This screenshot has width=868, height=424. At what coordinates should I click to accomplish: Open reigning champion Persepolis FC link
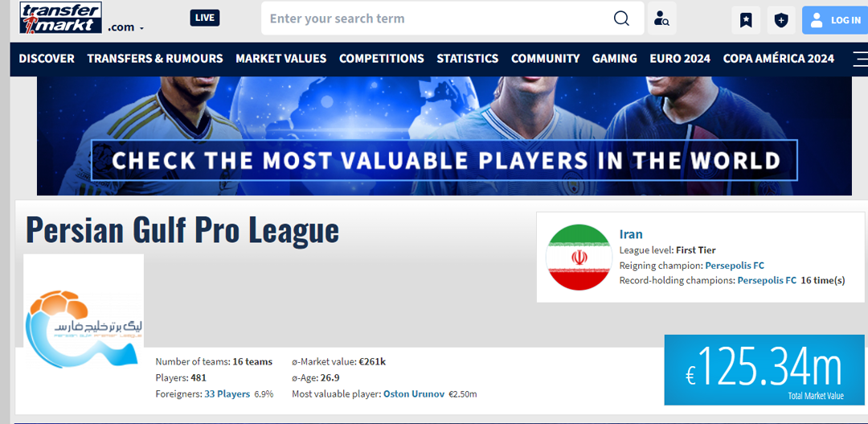pyautogui.click(x=734, y=266)
